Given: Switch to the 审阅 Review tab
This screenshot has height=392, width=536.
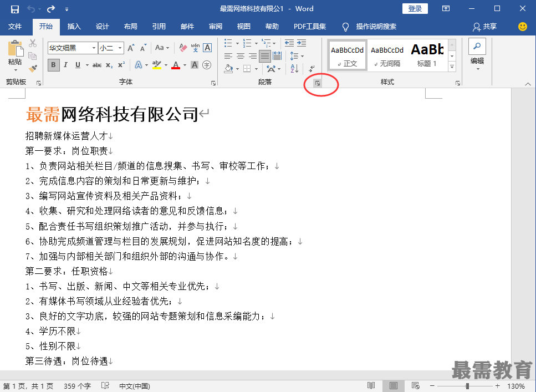Looking at the screenshot, I should (x=216, y=27).
